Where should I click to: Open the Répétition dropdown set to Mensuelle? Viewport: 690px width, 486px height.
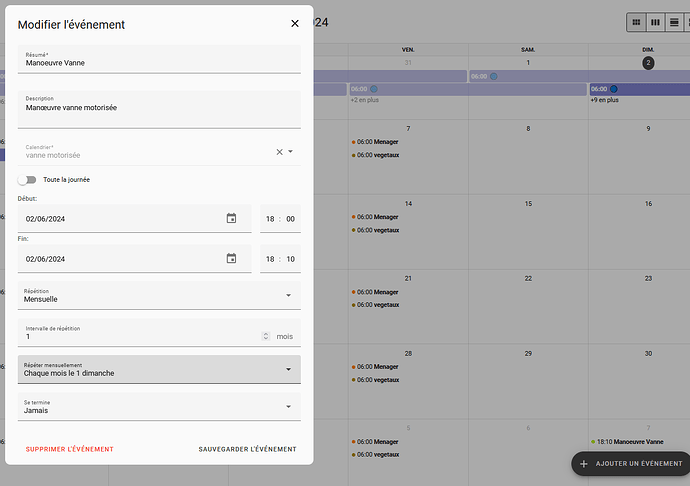159,295
